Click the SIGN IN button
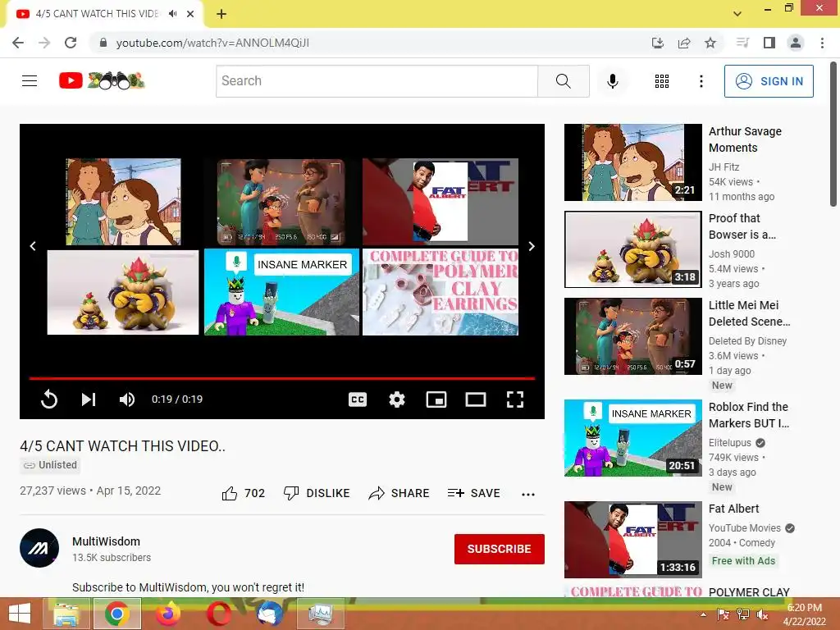The image size is (840, 630). pyautogui.click(x=768, y=81)
